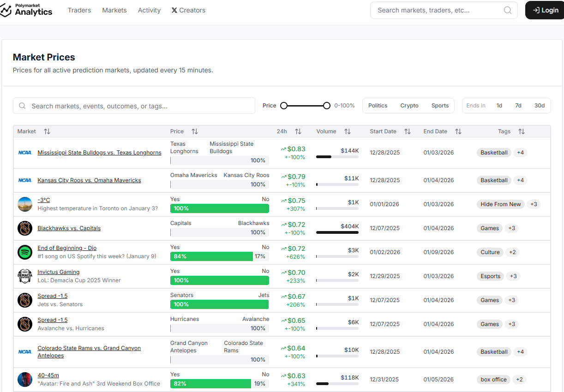Image resolution: width=564 pixels, height=392 pixels.
Task: Expand +3 tags next to Hide From New
Action: coord(534,204)
